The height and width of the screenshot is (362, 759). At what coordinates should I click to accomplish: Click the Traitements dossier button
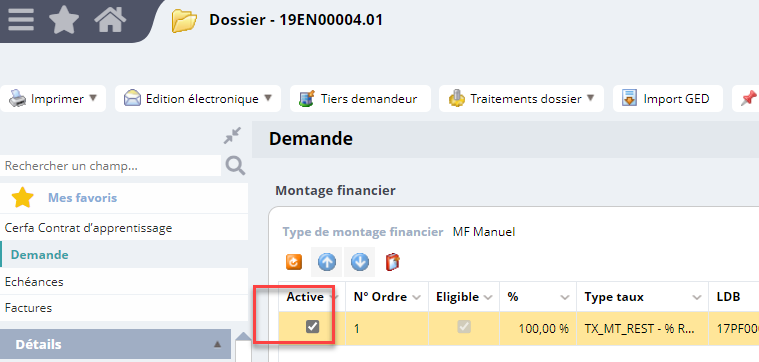point(521,99)
